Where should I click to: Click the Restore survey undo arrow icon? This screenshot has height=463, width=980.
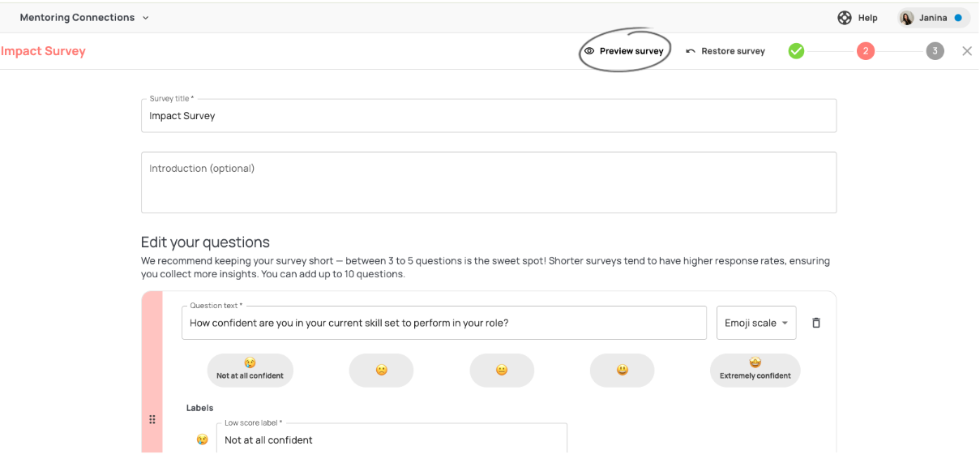(691, 51)
